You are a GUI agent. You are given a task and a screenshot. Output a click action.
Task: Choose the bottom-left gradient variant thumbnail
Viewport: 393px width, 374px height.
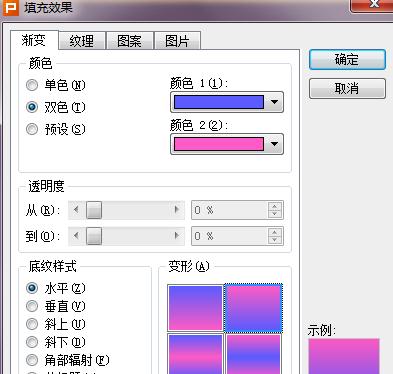(195, 354)
